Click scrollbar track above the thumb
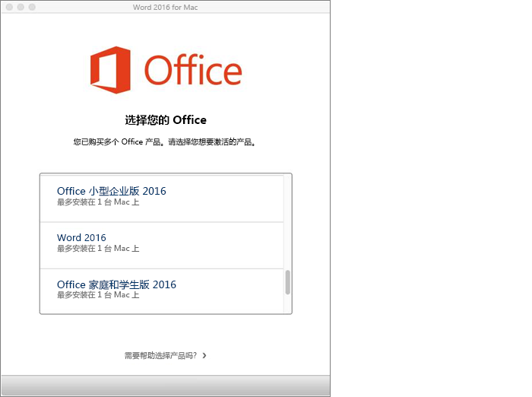This screenshot has width=532, height=397. click(x=287, y=221)
